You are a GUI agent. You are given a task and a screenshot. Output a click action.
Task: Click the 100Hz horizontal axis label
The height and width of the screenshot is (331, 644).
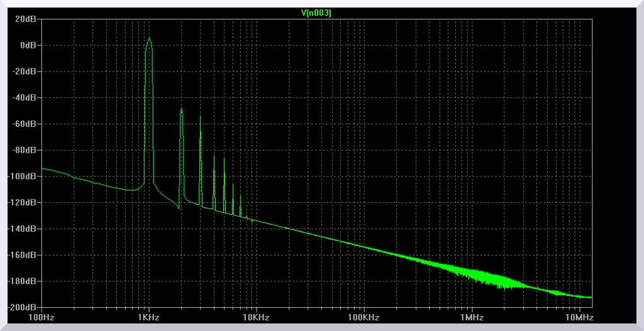pos(42,317)
